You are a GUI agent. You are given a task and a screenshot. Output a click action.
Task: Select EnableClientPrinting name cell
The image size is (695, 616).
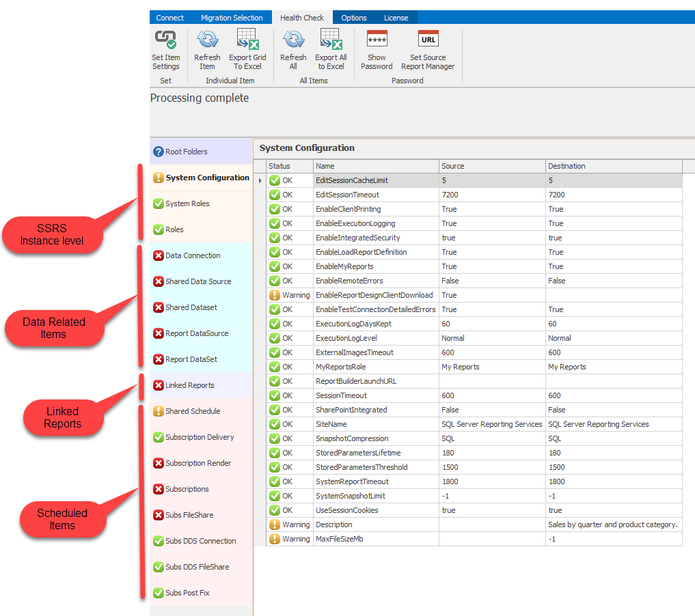click(376, 209)
